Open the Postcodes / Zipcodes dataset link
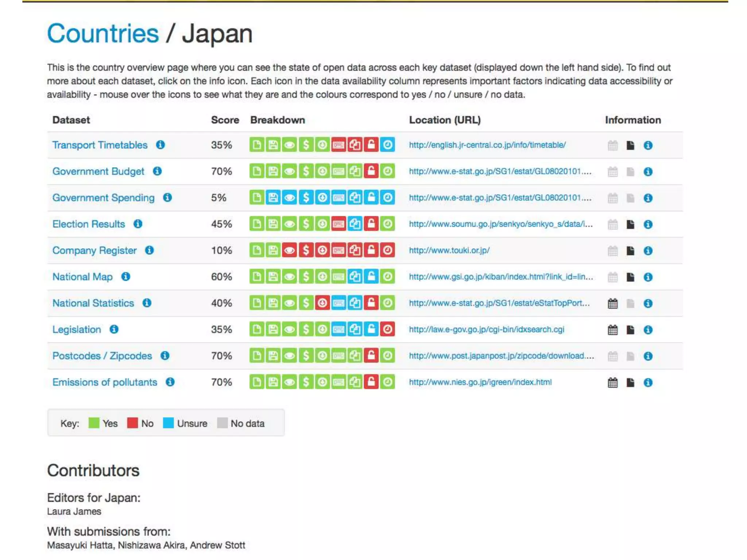Screen dimensions: 747x560 coord(102,356)
